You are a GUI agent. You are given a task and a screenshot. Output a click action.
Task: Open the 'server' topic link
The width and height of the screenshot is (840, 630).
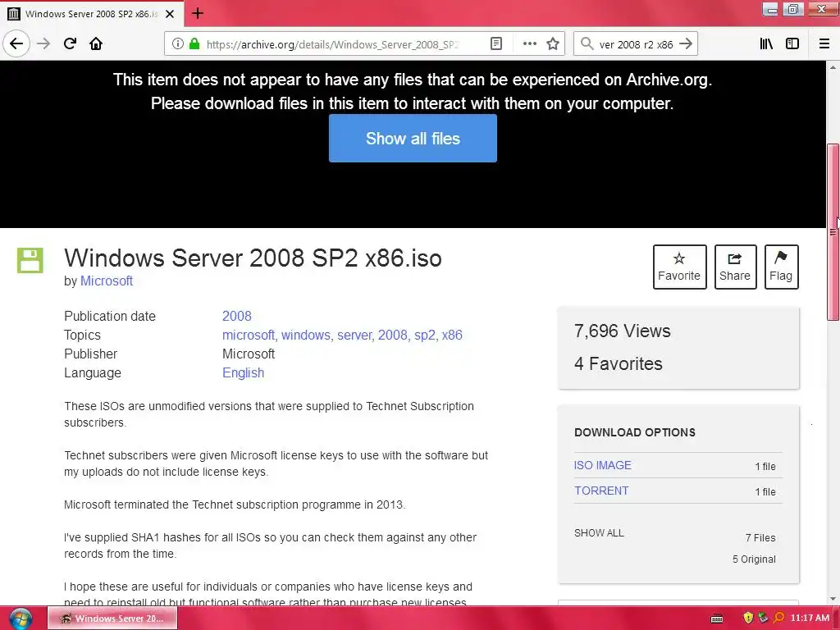[x=354, y=335]
